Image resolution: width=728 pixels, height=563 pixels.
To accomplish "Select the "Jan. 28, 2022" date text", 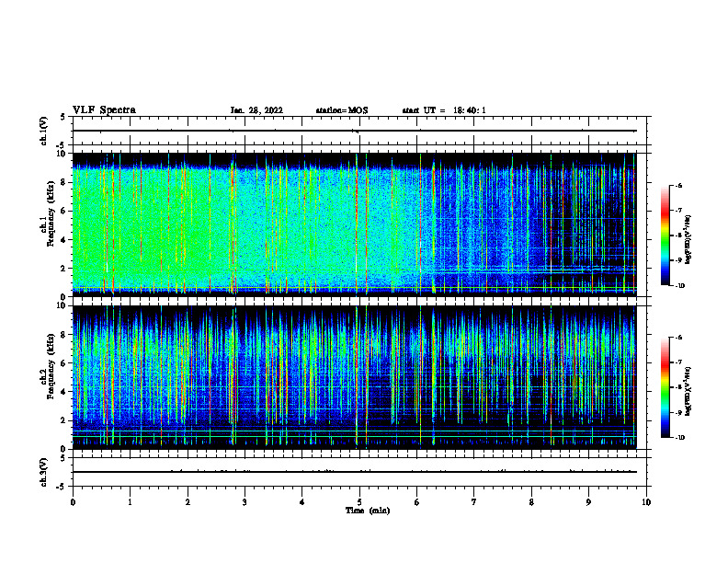I will (256, 110).
